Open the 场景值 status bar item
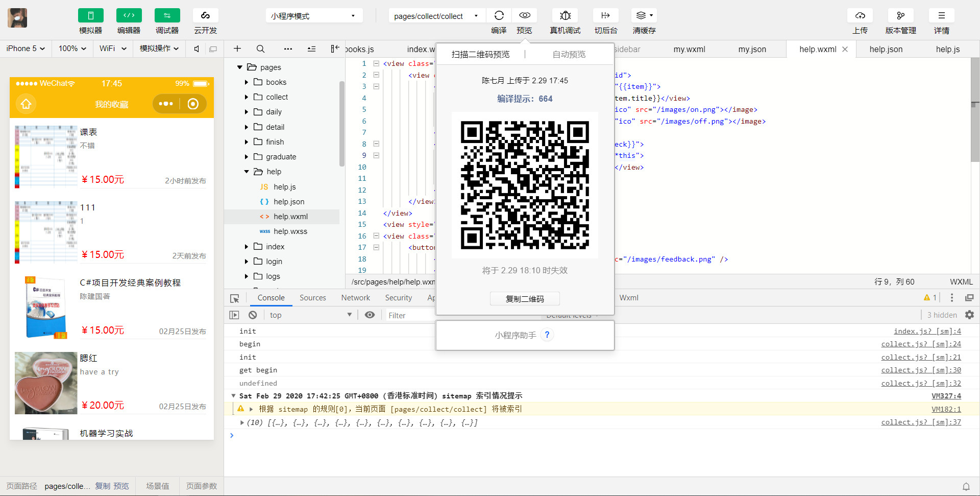 158,486
